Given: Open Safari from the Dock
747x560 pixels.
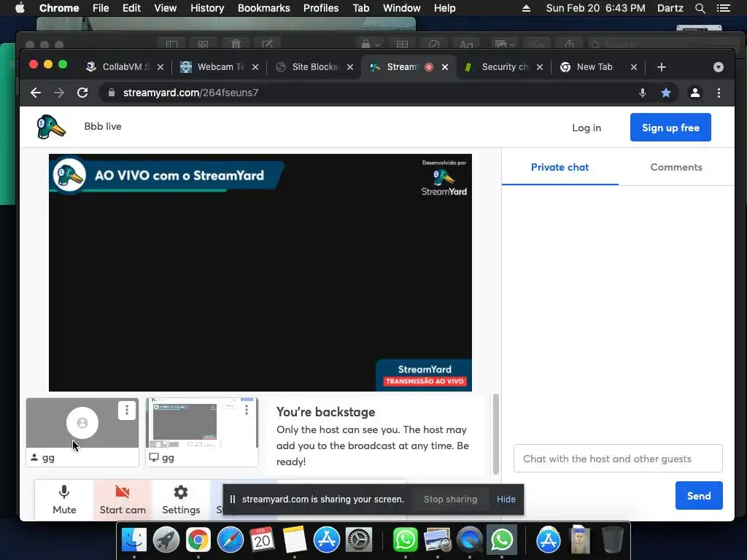Looking at the screenshot, I should pyautogui.click(x=230, y=540).
